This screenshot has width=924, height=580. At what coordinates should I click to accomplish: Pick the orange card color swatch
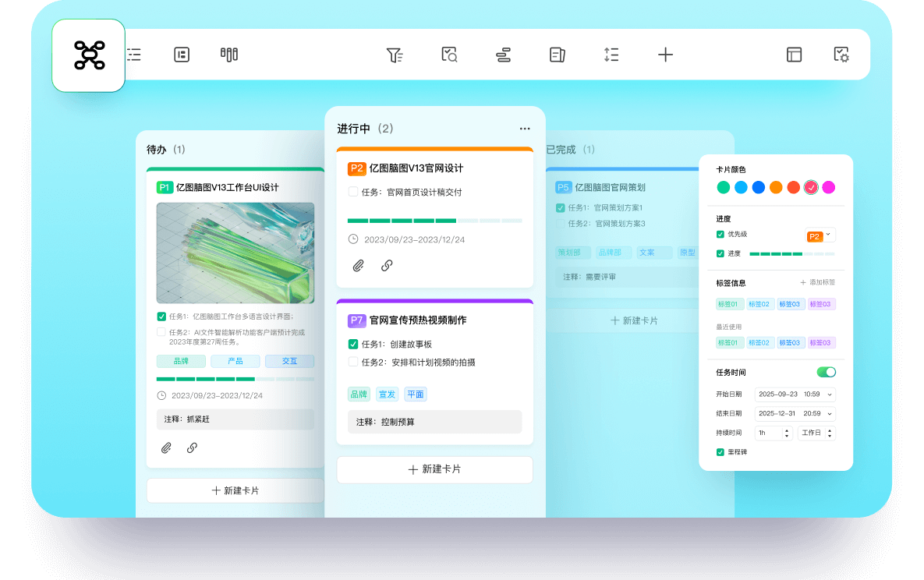click(776, 187)
